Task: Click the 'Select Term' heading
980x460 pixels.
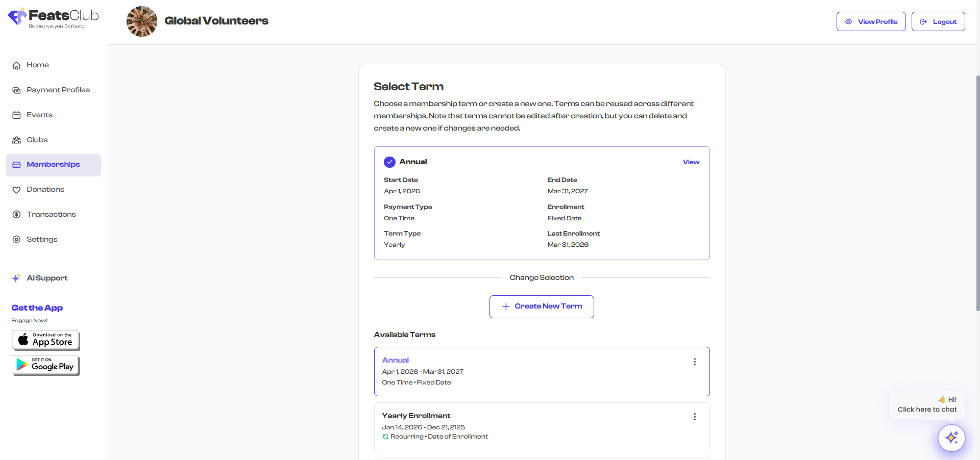Action: (408, 87)
